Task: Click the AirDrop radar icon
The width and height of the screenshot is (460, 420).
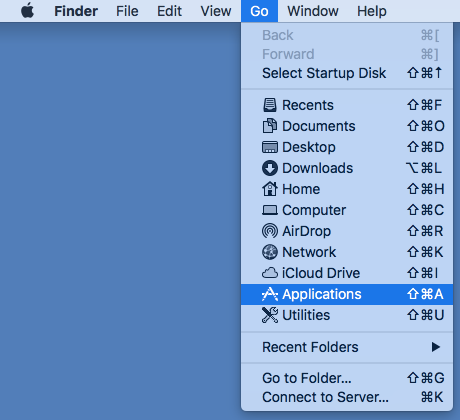Action: click(270, 231)
